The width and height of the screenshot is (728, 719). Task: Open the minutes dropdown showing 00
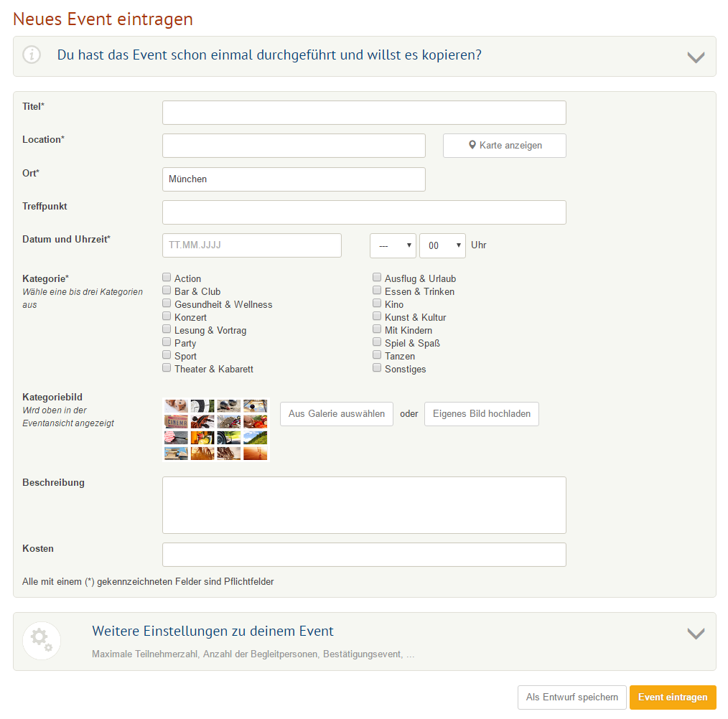coord(442,245)
